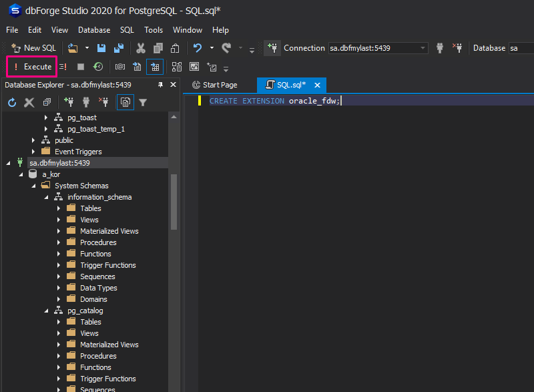This screenshot has width=534, height=392.
Task: Expand the Event Triggers folder
Action: [33, 152]
